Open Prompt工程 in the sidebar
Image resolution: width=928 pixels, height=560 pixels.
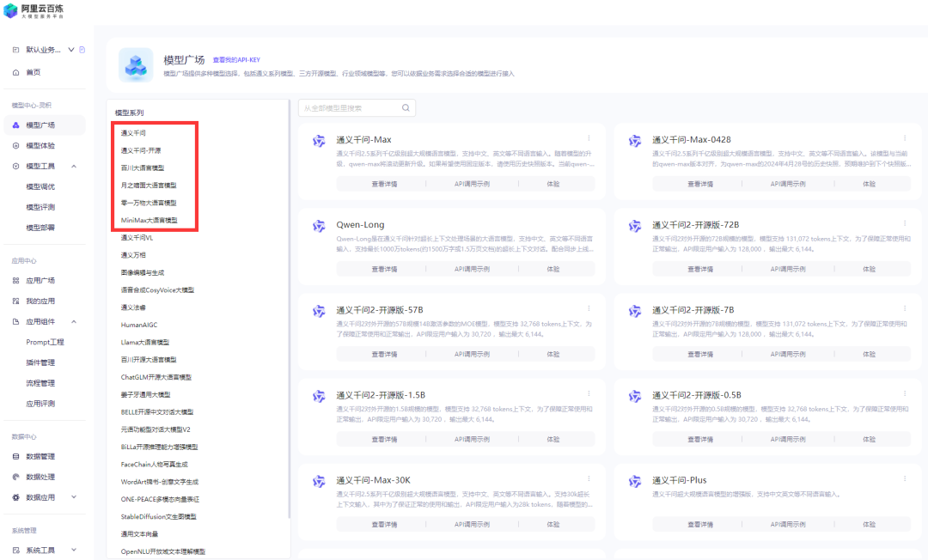click(45, 342)
